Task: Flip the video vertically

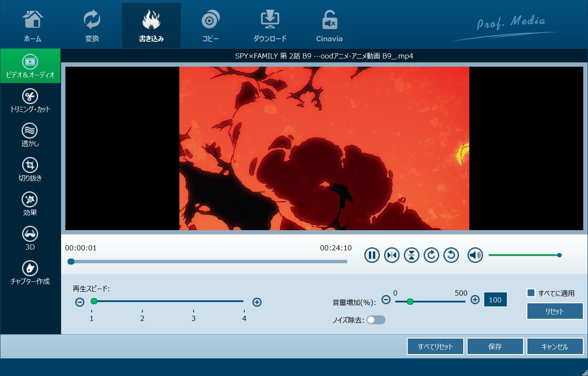Action: click(412, 255)
